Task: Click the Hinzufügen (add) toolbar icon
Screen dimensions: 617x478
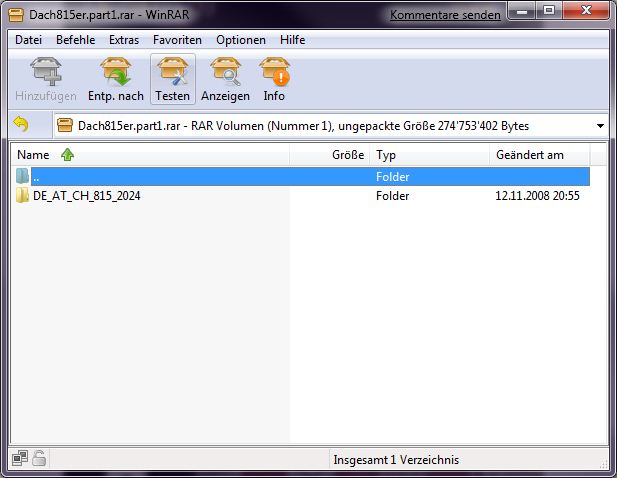Action: coord(46,72)
